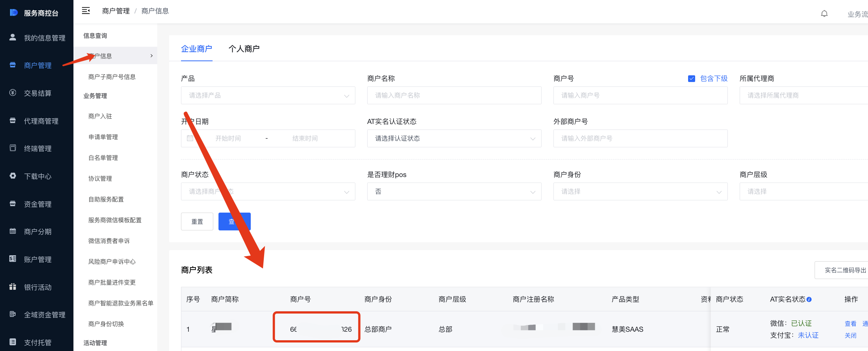Click the 重置 button

click(197, 222)
